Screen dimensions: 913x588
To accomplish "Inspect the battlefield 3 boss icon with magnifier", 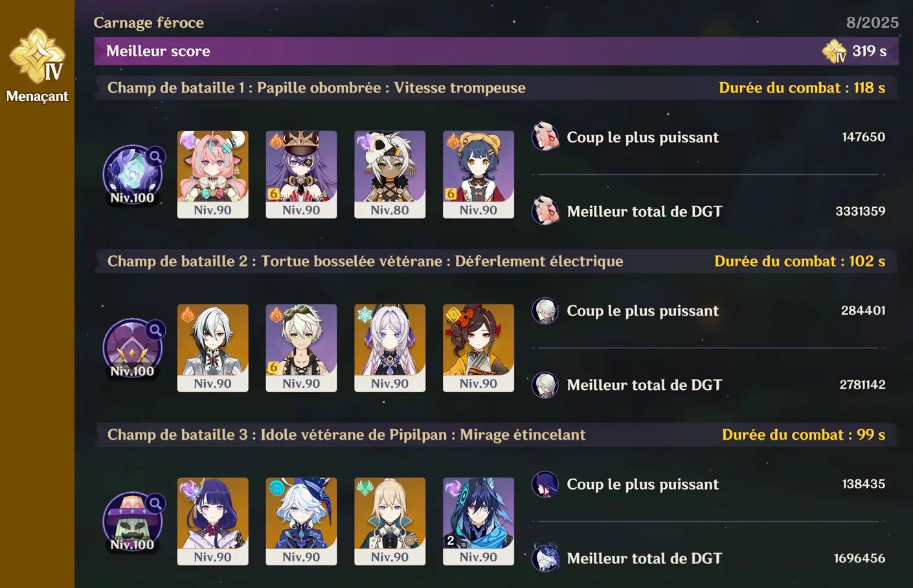I will tap(133, 521).
